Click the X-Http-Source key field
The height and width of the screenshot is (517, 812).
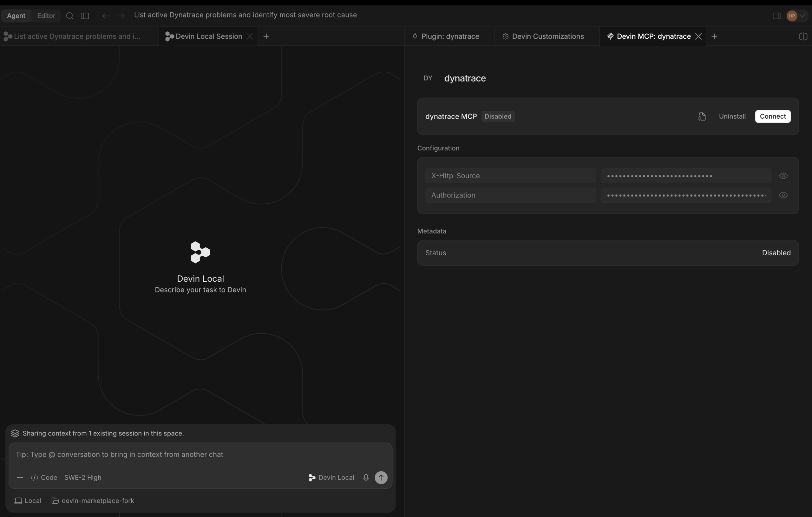click(x=510, y=176)
